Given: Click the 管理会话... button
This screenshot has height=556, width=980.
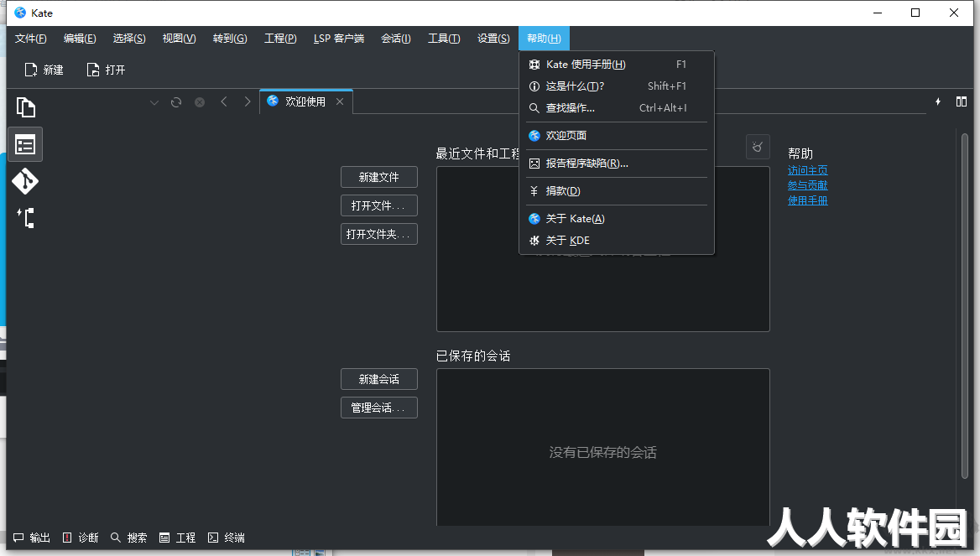Looking at the screenshot, I should point(378,408).
